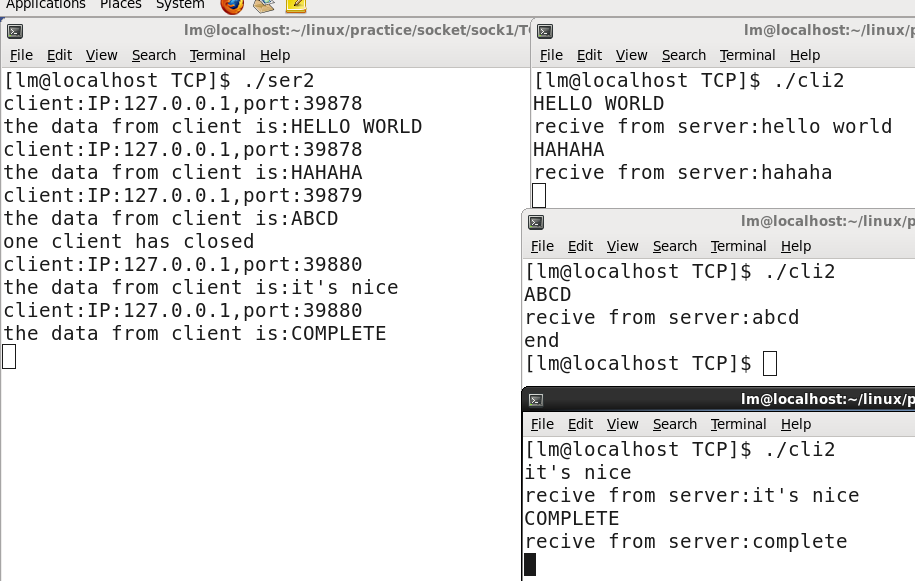Open View menu in COMPLETE client terminal
This screenshot has width=915, height=581.
click(622, 425)
